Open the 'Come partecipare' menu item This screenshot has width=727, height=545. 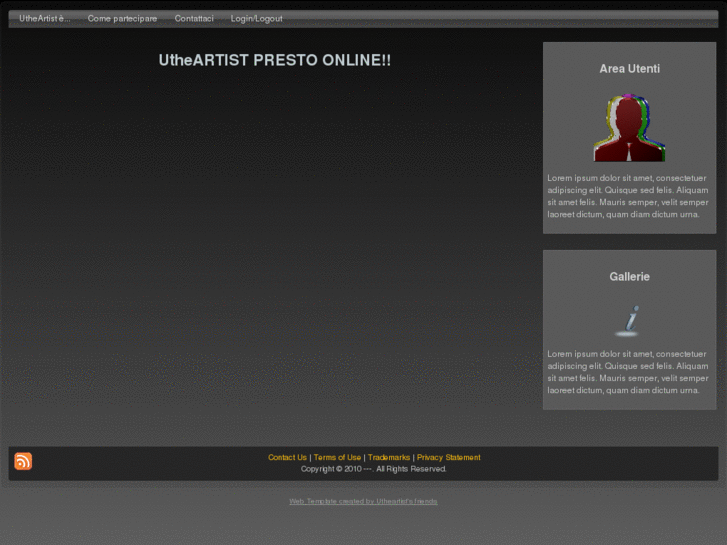coord(122,19)
